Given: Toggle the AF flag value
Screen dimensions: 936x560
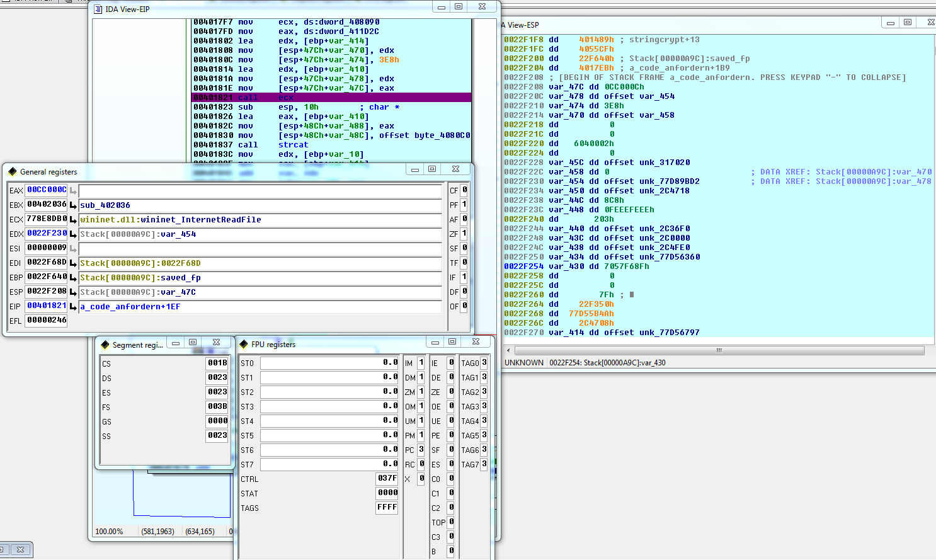Looking at the screenshot, I should tap(465, 219).
